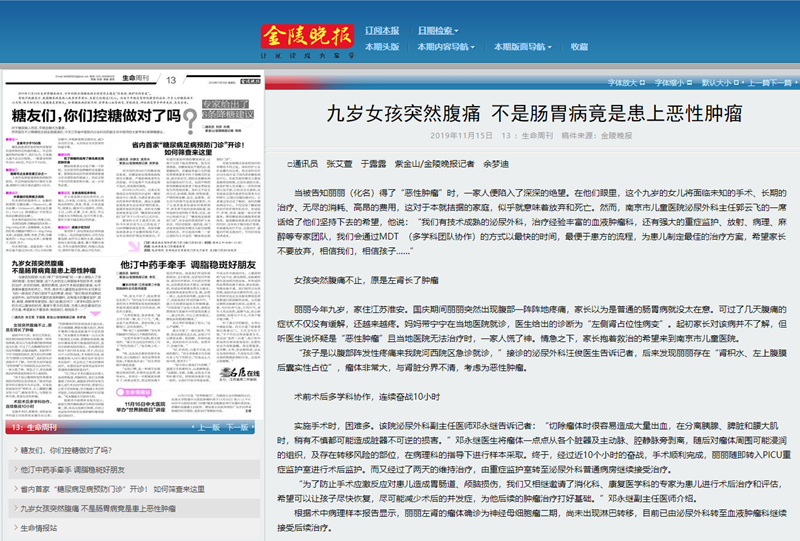Decrease font size with 字体缩小
The image size is (800, 541).
tap(670, 84)
